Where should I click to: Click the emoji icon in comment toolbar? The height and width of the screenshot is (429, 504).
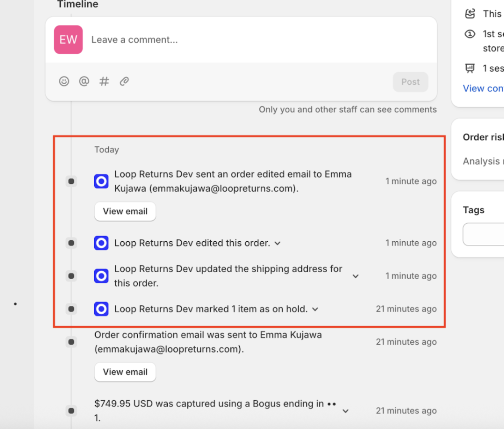64,81
